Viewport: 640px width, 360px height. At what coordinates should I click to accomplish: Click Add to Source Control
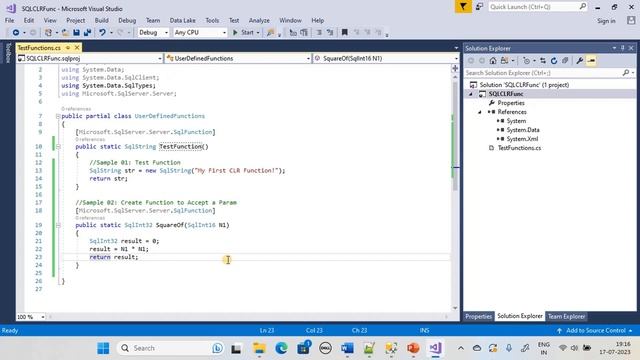595,331
